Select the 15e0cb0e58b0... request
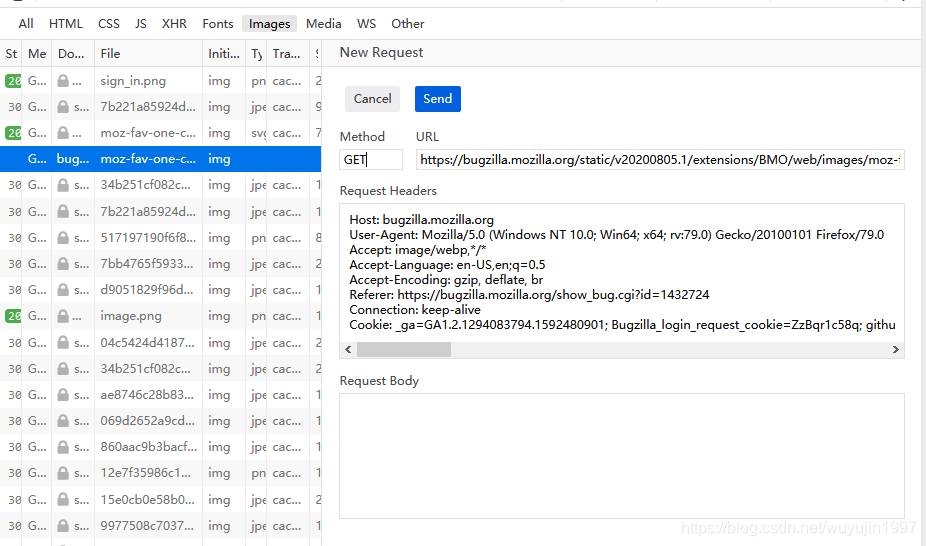This screenshot has height=546, width=926. (161, 499)
